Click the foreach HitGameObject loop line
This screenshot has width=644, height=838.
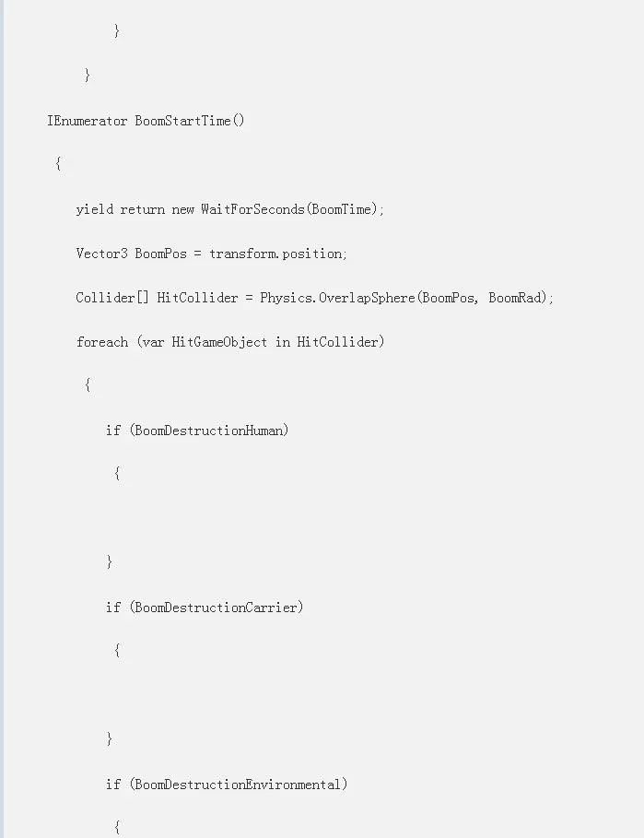[230, 342]
